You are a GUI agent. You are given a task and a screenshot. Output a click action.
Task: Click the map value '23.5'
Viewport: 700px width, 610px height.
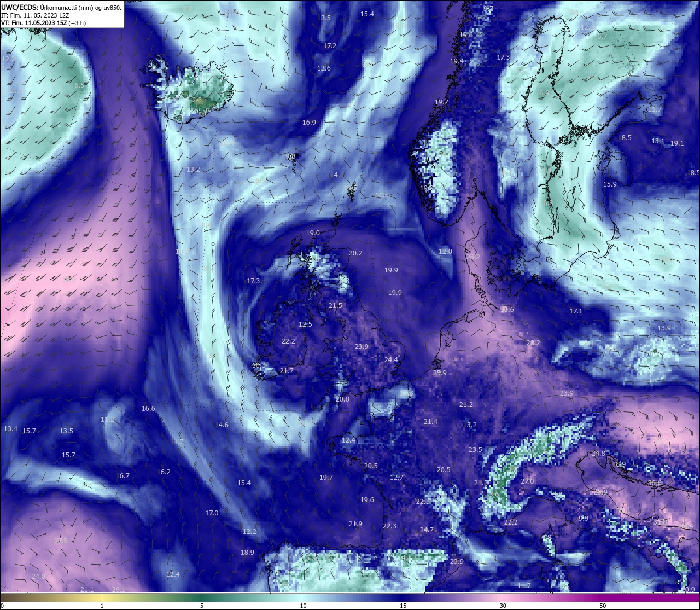[x=475, y=450]
